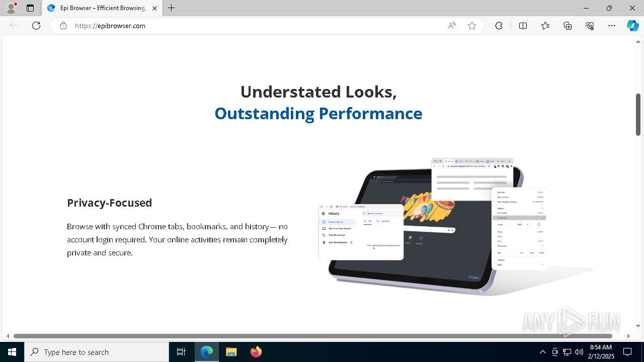
Task: Open a new tab with plus button
Action: click(172, 8)
